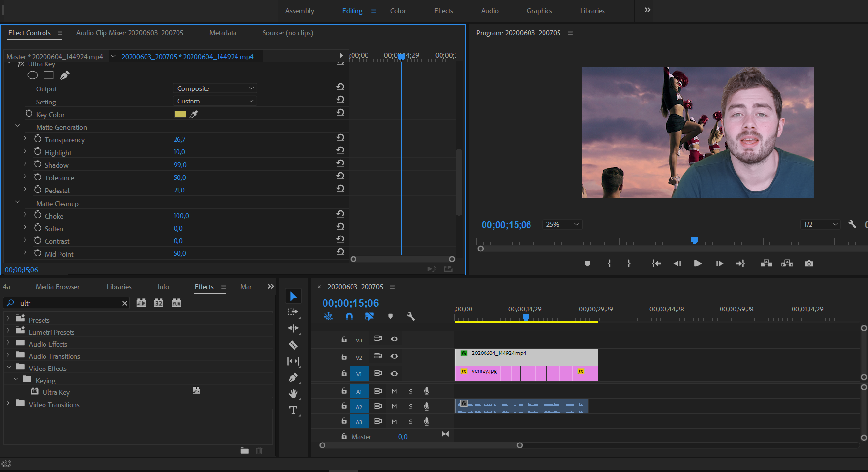The image size is (868, 472).
Task: Toggle lock on V2 track
Action: pyautogui.click(x=344, y=357)
